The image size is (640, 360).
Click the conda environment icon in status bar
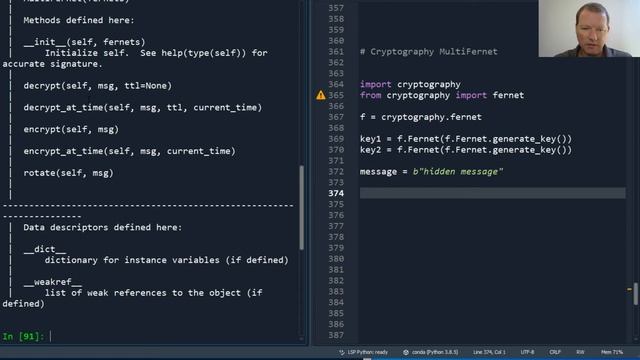pyautogui.click(x=406, y=352)
